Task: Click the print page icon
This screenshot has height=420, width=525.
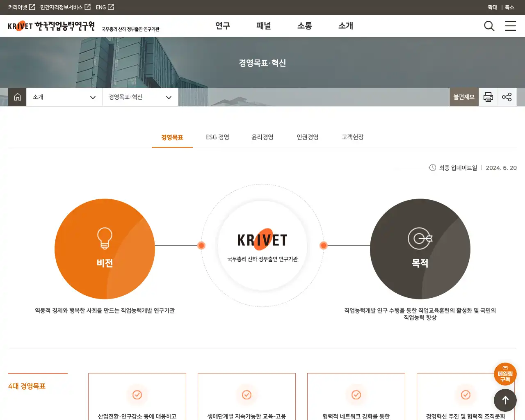Action: coord(488,97)
